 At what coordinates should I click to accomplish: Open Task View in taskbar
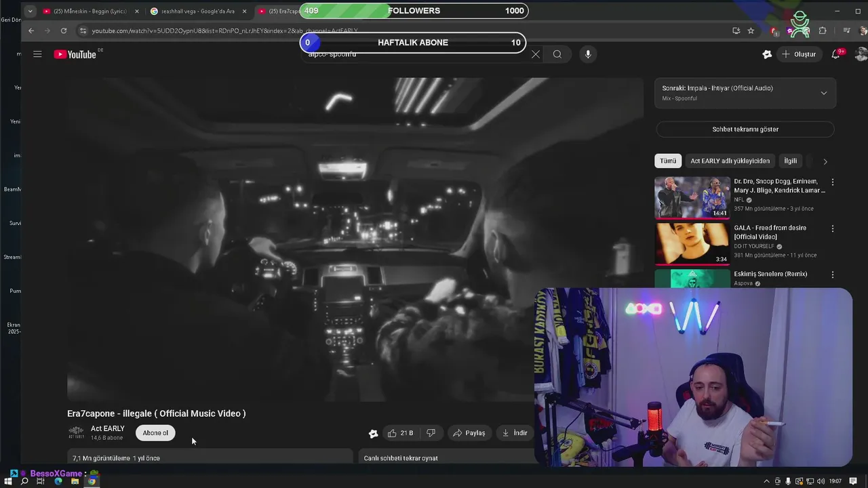[41, 481]
